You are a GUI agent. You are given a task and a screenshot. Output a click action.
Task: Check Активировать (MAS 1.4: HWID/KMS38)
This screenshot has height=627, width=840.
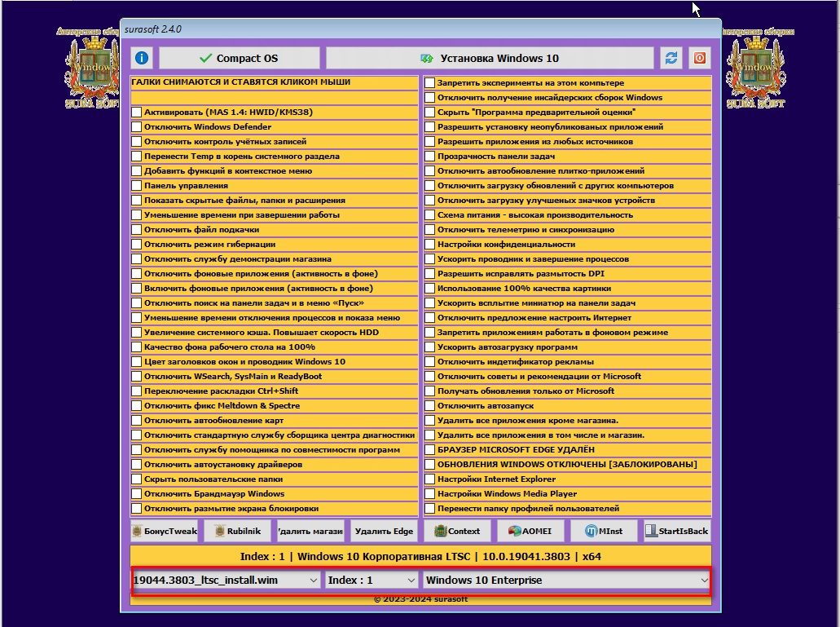click(137, 112)
